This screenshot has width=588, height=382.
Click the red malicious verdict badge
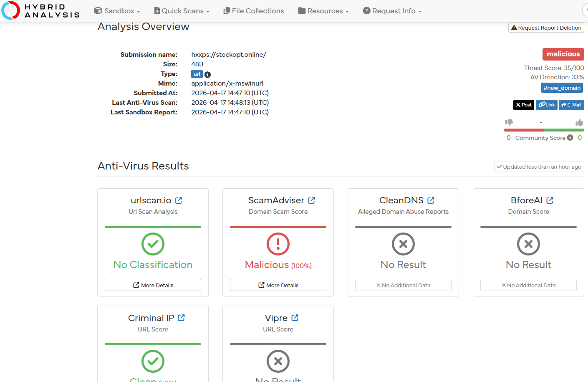(563, 54)
